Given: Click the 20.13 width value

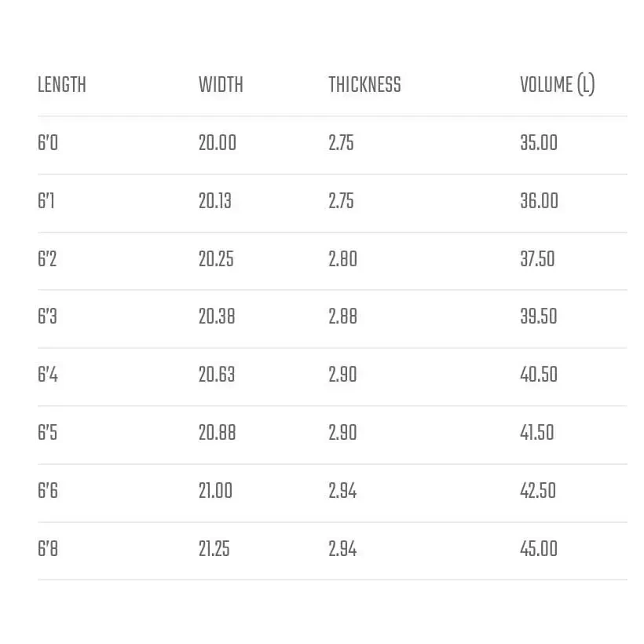Looking at the screenshot, I should 215,201.
